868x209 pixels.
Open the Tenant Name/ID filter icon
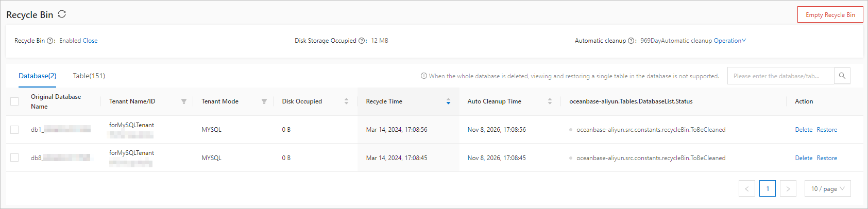coord(184,101)
